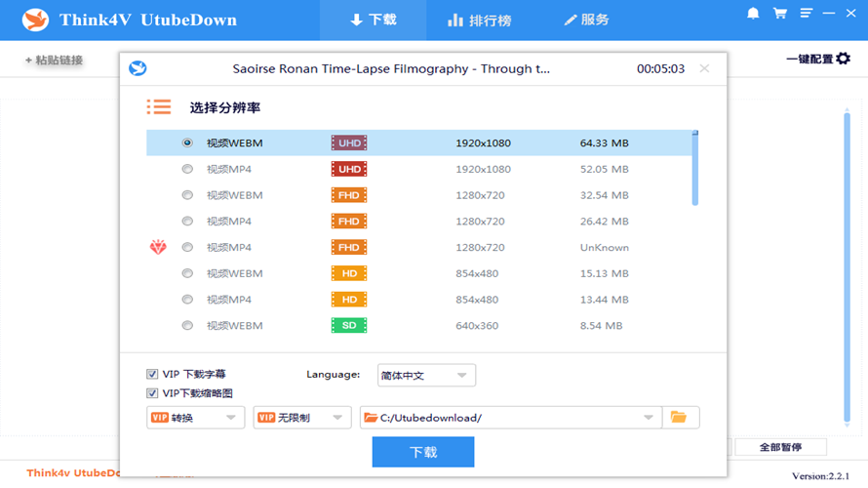868x488 pixels.
Task: Click the FHD badge on the UnKnown size row
Action: click(x=349, y=247)
